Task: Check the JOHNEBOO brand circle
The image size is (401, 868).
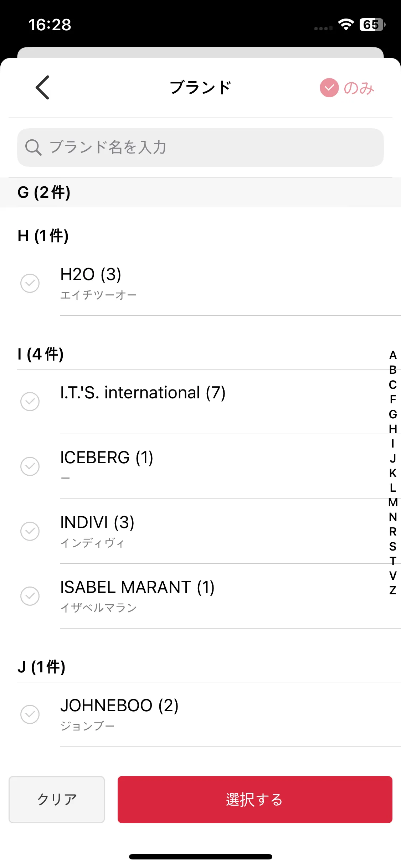Action: pos(30,714)
